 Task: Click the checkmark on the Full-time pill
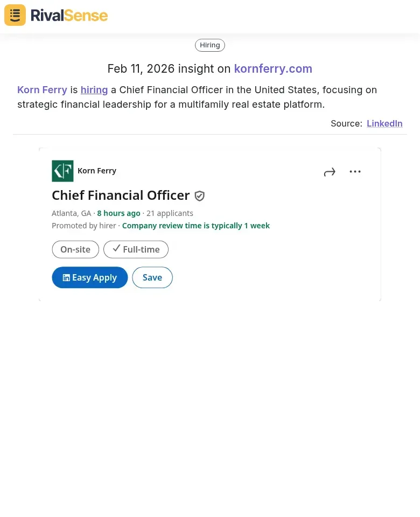click(116, 248)
